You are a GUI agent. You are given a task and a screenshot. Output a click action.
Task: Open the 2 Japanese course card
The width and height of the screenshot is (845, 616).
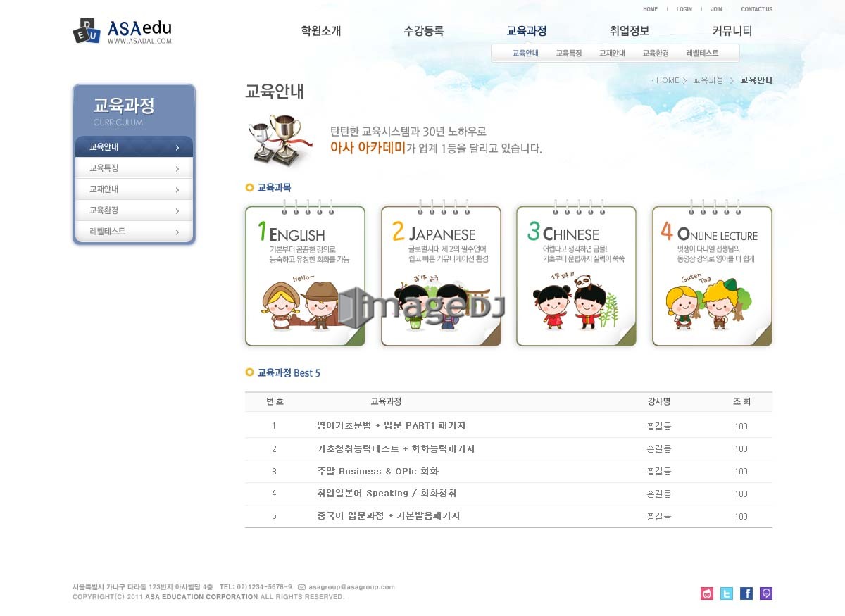(x=441, y=275)
